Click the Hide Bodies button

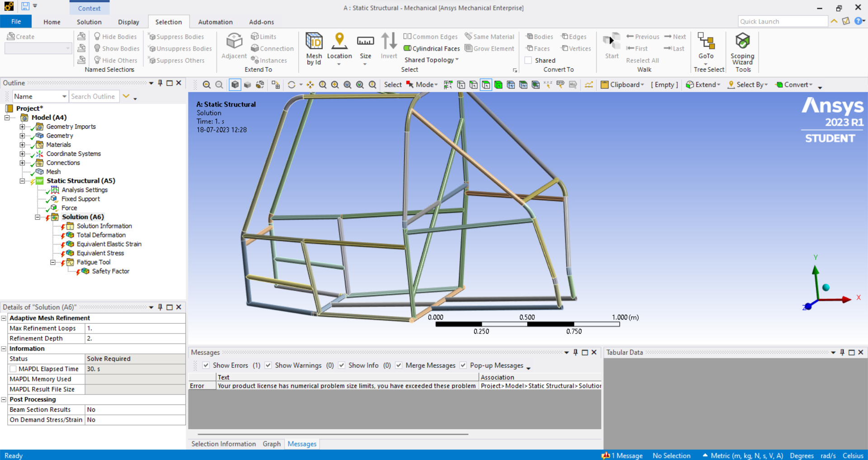[x=115, y=37]
